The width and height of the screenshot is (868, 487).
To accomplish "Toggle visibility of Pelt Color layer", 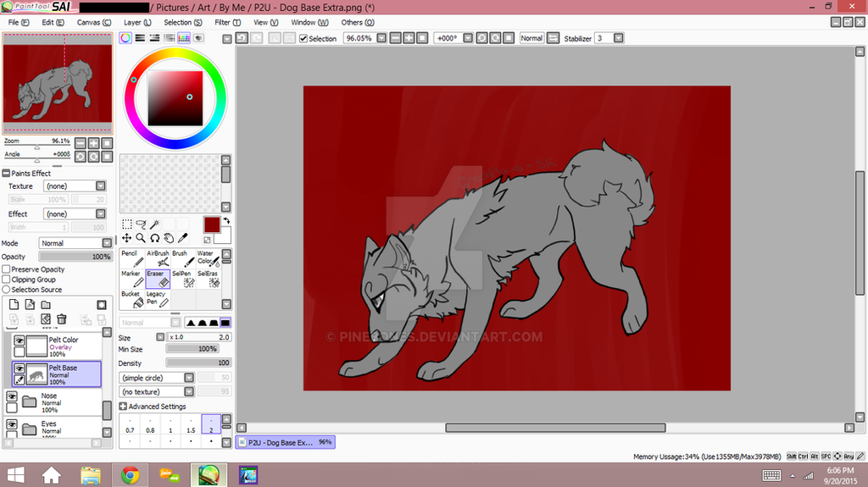I will coord(19,340).
